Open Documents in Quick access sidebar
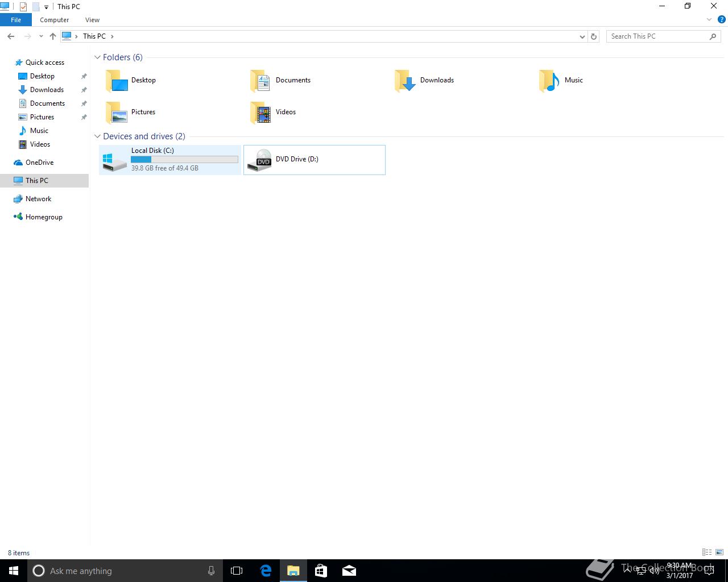Image resolution: width=728 pixels, height=582 pixels. click(47, 103)
